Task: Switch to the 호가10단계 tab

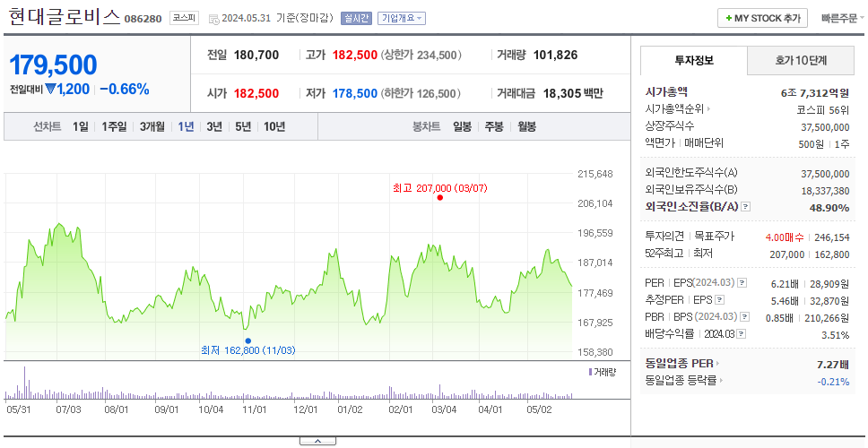Action: pyautogui.click(x=801, y=61)
